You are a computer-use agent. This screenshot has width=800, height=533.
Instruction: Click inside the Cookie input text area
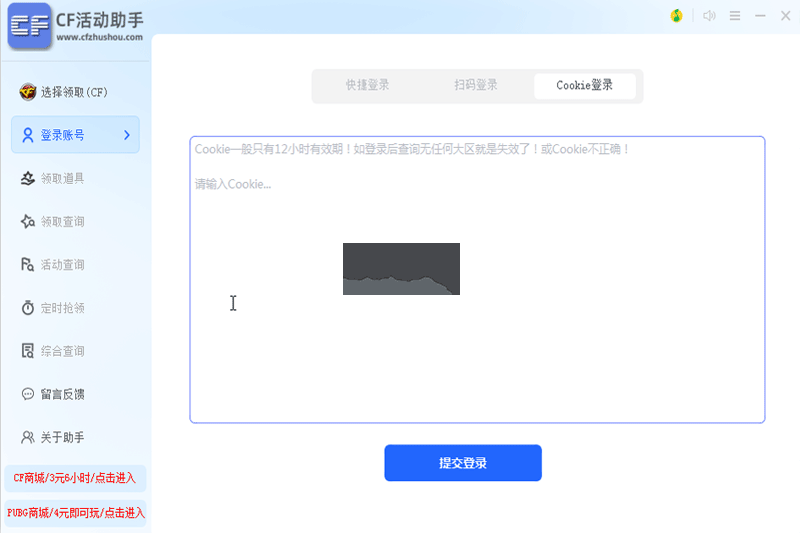477,280
